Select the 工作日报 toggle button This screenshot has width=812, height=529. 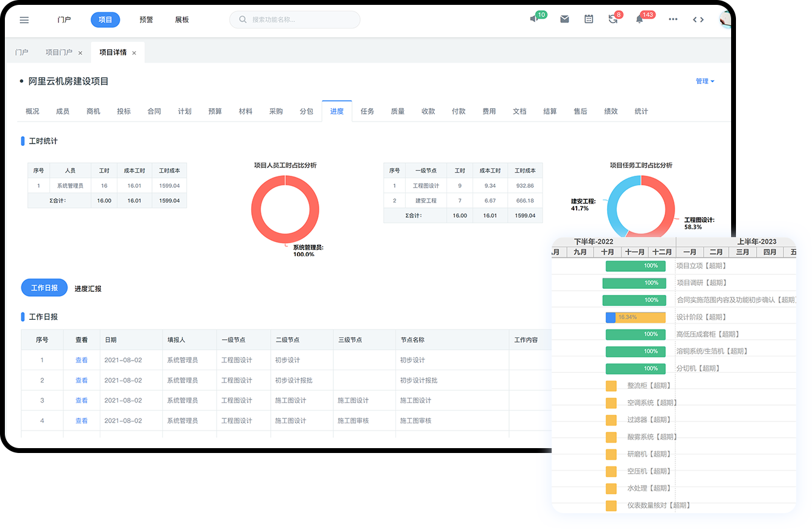(x=44, y=288)
